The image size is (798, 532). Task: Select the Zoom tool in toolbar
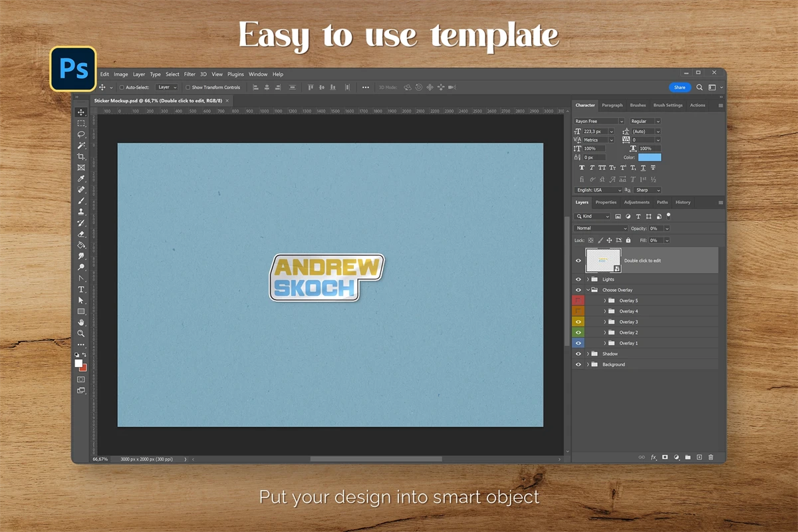(81, 333)
